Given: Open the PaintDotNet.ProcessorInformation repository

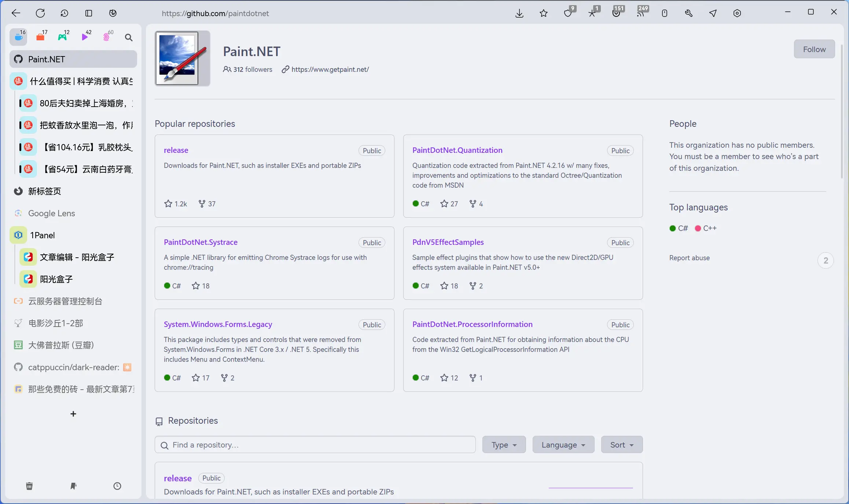Looking at the screenshot, I should 472,324.
